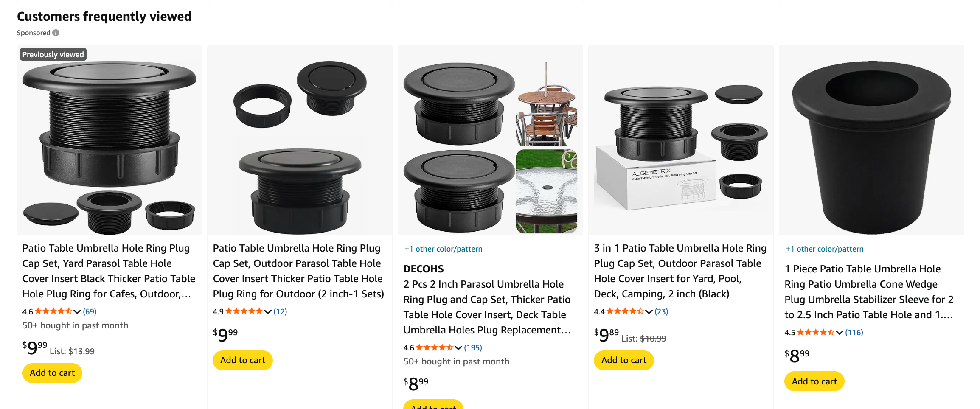The image size is (980, 409).
Task: Click the Sponsored info icon
Action: pos(56,33)
